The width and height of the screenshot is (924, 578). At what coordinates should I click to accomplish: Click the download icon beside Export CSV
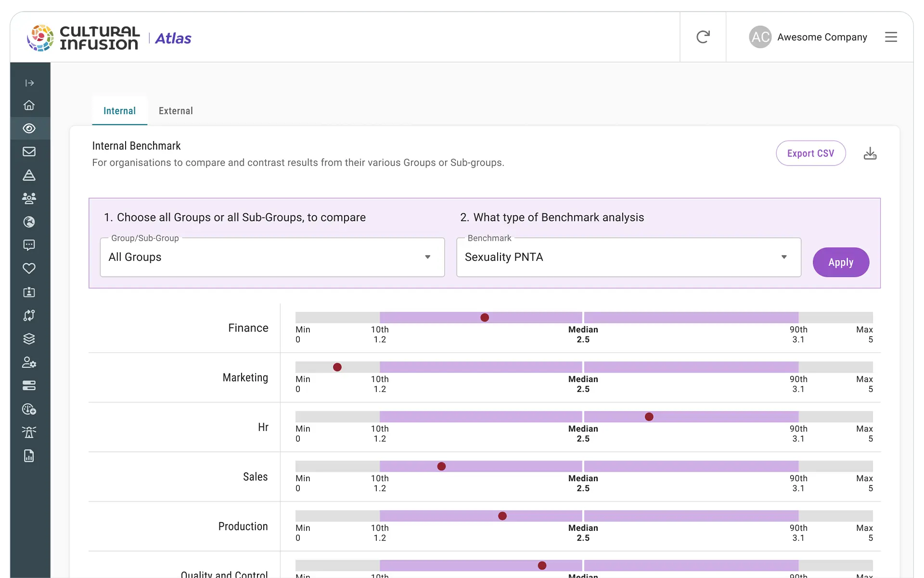point(870,154)
